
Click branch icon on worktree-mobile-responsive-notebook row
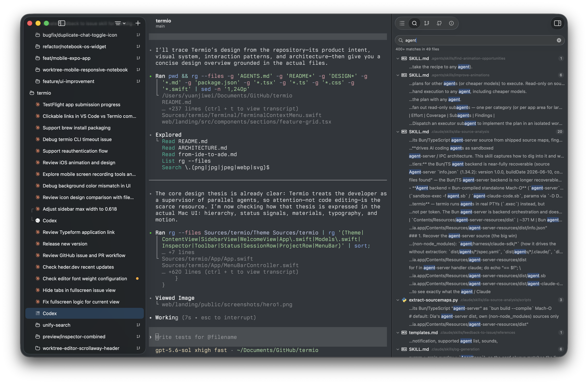(x=138, y=70)
